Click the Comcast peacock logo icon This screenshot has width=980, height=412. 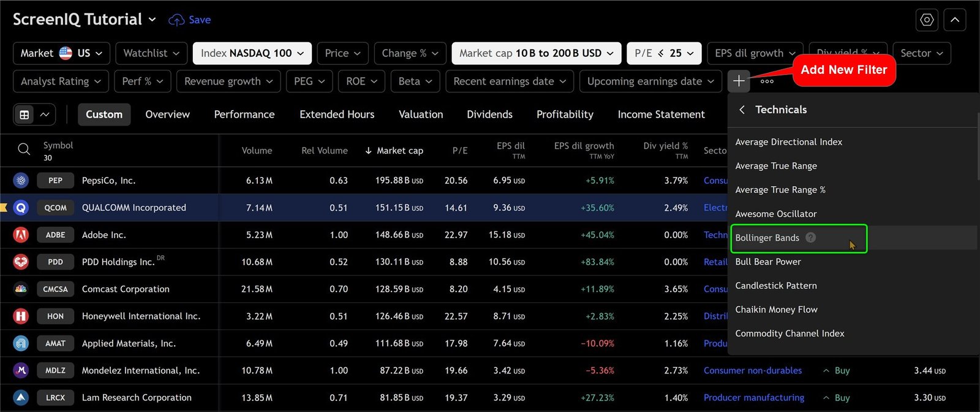click(x=21, y=289)
